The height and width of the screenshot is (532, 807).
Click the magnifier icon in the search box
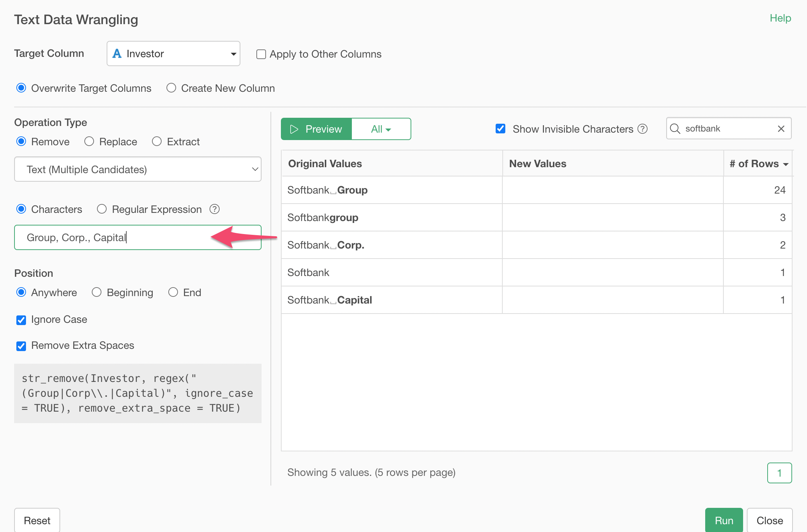pyautogui.click(x=675, y=129)
